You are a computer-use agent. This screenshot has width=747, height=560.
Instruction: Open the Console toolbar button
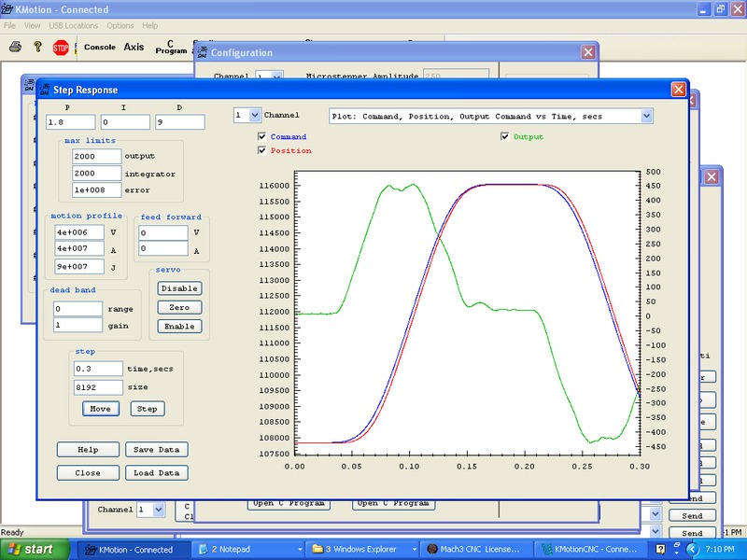click(x=100, y=47)
